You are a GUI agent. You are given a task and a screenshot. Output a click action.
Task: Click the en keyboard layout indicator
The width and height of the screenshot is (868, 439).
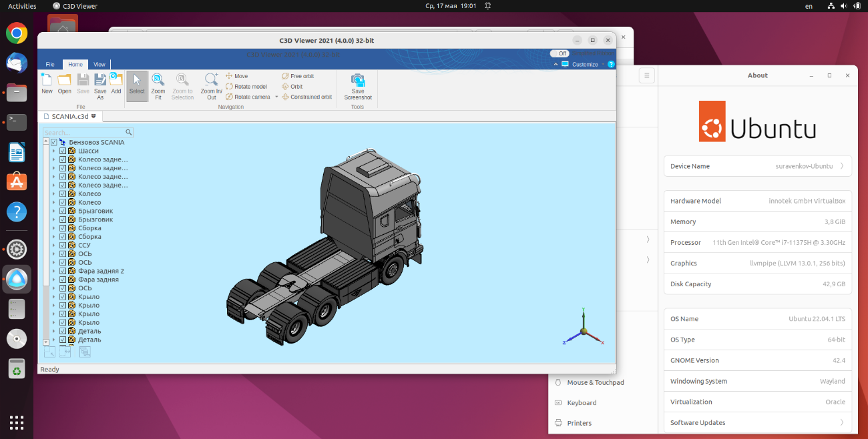809,6
